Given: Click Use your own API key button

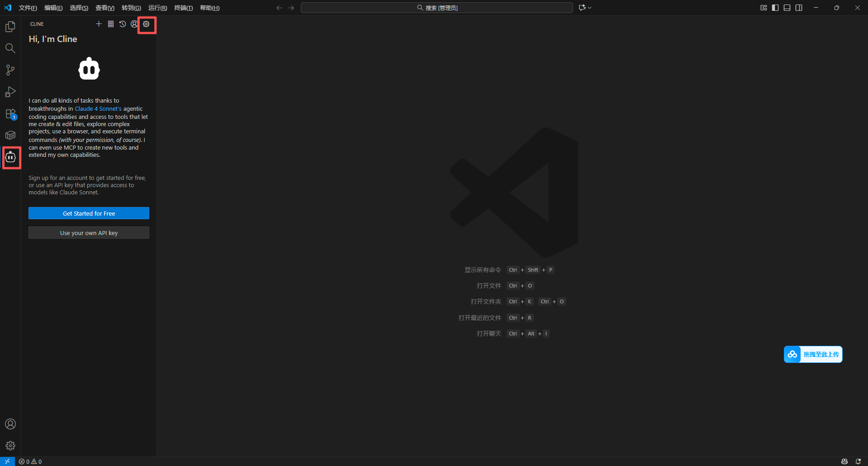Looking at the screenshot, I should point(89,233).
